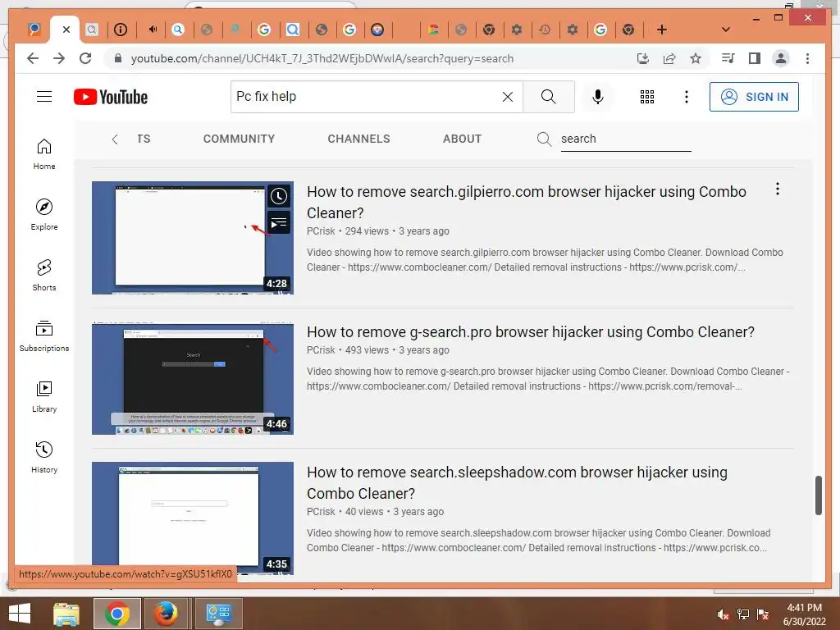This screenshot has height=630, width=840.
Task: Open a new Chrome tab
Action: point(662,30)
